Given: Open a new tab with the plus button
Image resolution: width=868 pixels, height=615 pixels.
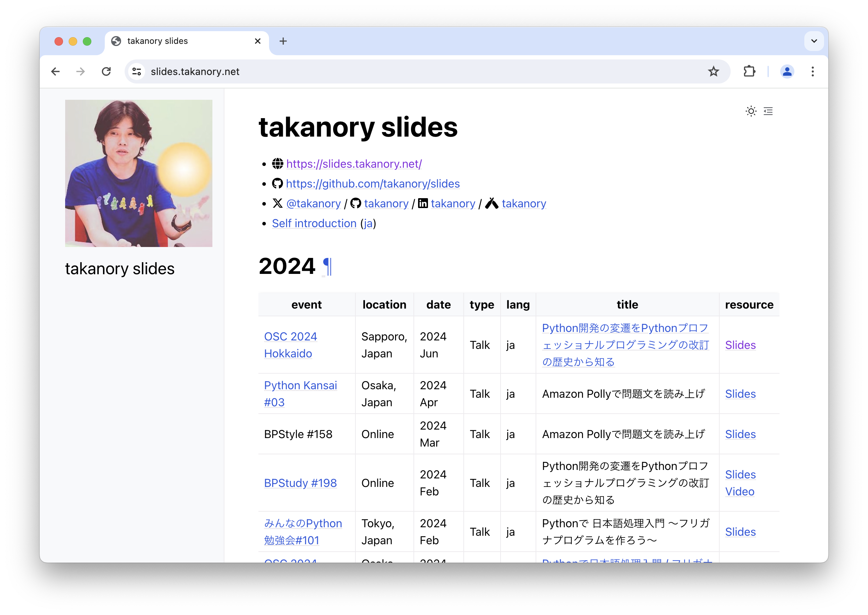Looking at the screenshot, I should point(283,41).
